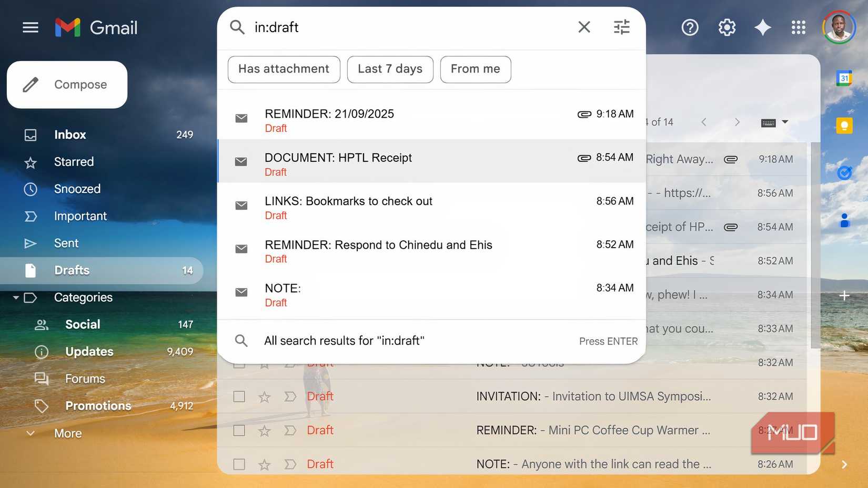Open suggestion LINKS: Bookmarks to check out

[x=431, y=205]
